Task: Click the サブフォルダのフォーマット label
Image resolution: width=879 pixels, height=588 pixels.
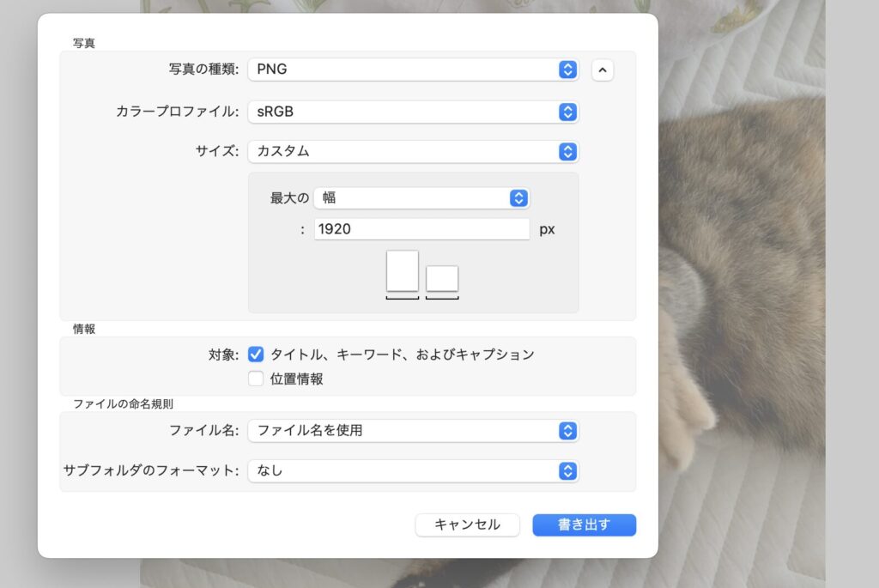Action: coord(151,470)
